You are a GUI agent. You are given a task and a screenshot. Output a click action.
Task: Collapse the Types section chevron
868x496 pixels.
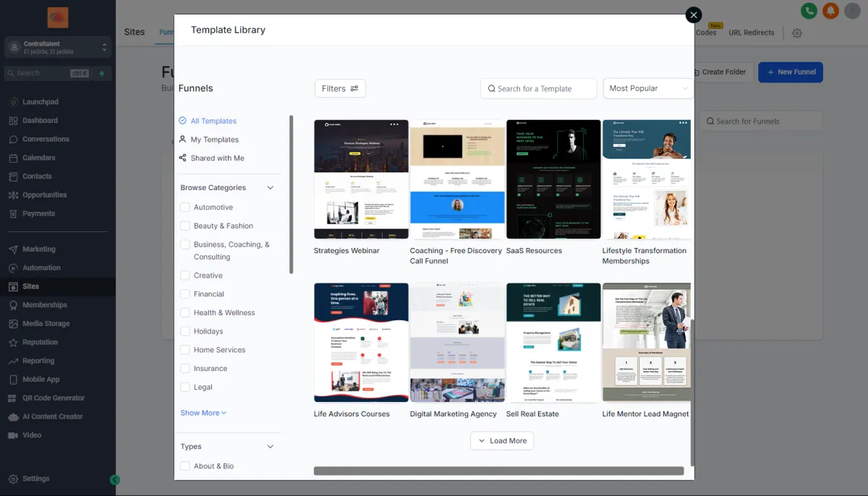[271, 447]
